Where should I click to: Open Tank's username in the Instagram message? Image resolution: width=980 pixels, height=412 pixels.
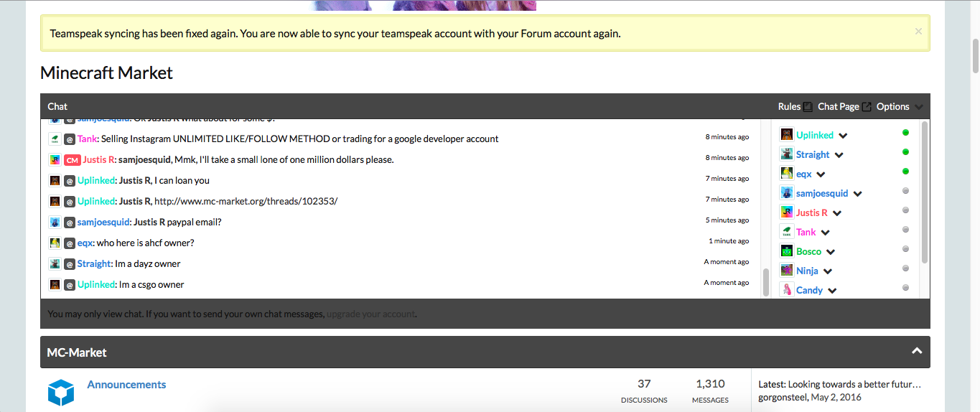87,139
